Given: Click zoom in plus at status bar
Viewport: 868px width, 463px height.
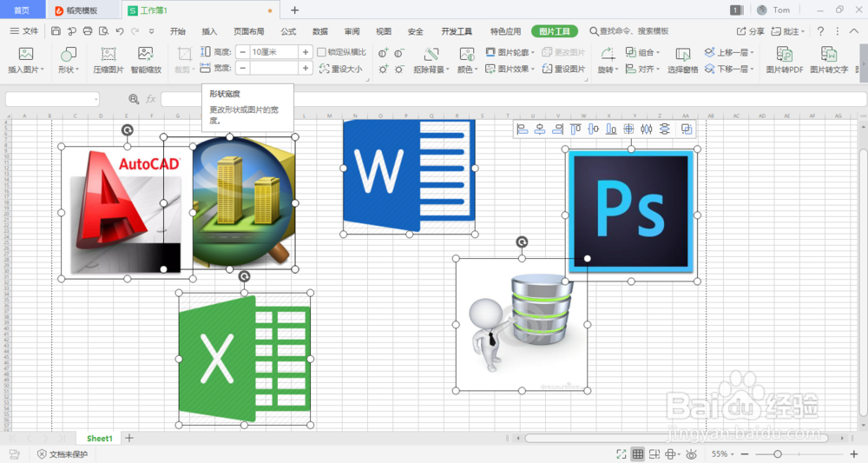Looking at the screenshot, I should (853, 454).
